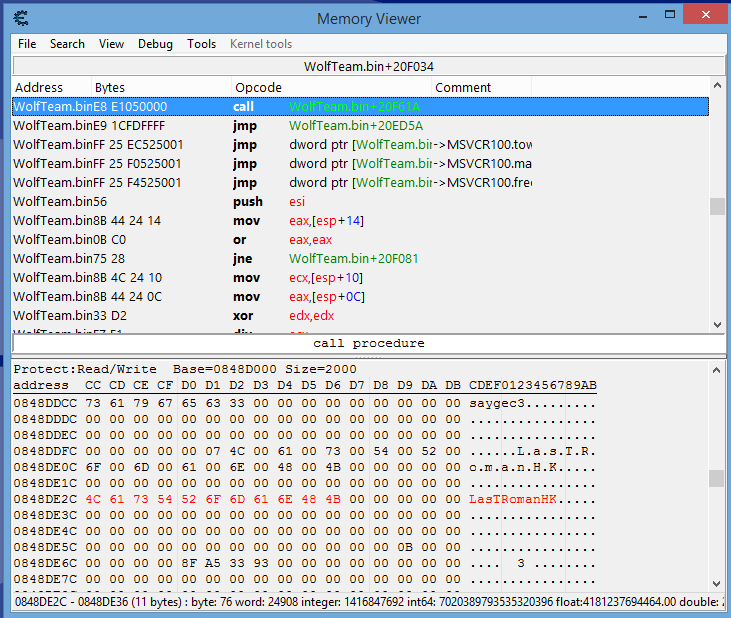
Task: Click ASCII text 'saygec3' in hex dump
Action: point(497,403)
